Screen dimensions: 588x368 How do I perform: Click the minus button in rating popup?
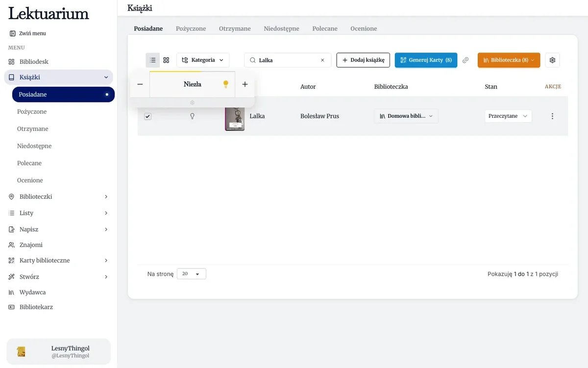click(140, 84)
